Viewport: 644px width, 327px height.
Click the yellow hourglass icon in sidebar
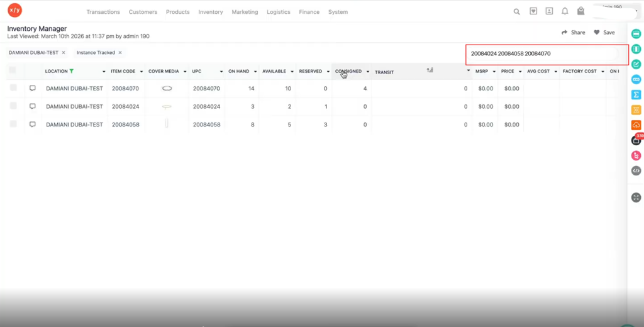click(636, 109)
